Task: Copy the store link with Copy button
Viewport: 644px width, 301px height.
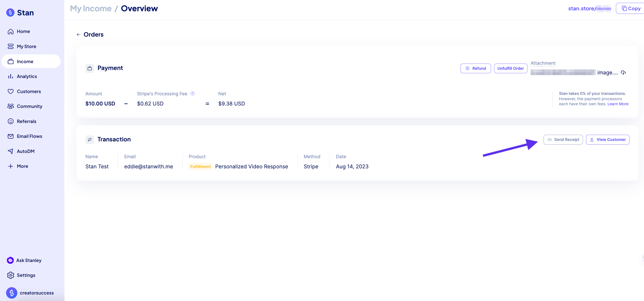Action: tap(630, 8)
